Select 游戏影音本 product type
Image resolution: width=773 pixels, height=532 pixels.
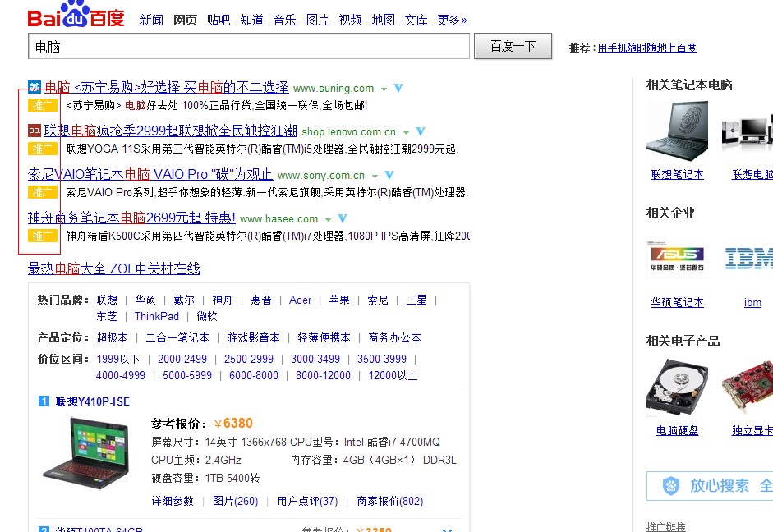[253, 338]
